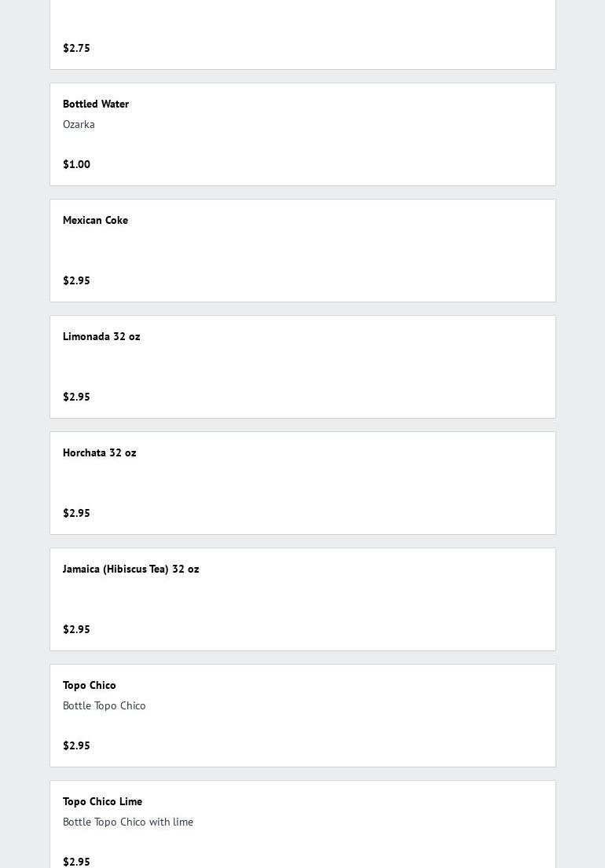Image resolution: width=605 pixels, height=868 pixels.
Task: Click Bottle Topo Chico description
Action: coord(104,706)
